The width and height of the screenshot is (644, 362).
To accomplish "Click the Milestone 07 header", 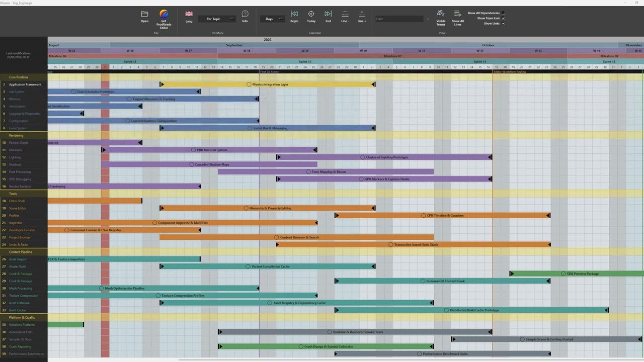I will click(x=393, y=56).
